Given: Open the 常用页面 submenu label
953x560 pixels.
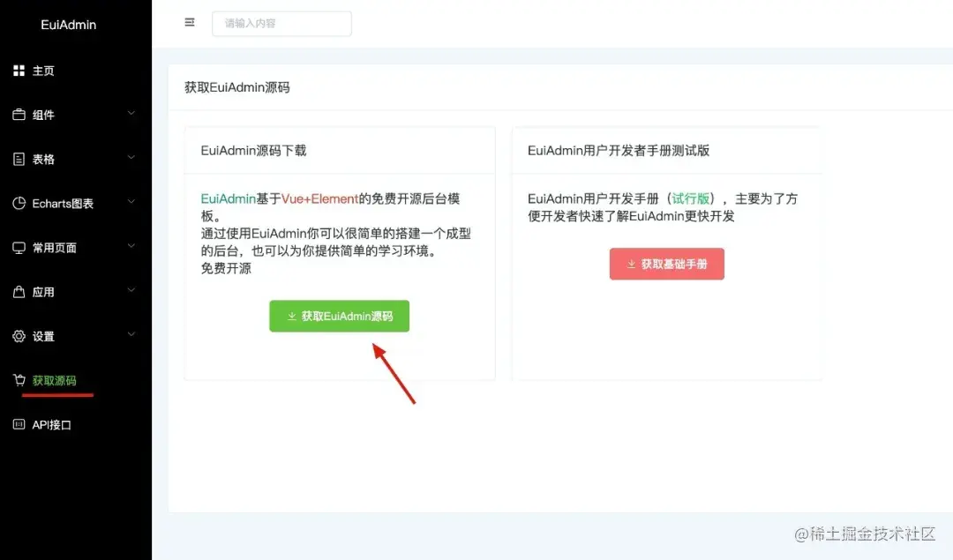Looking at the screenshot, I should [54, 248].
